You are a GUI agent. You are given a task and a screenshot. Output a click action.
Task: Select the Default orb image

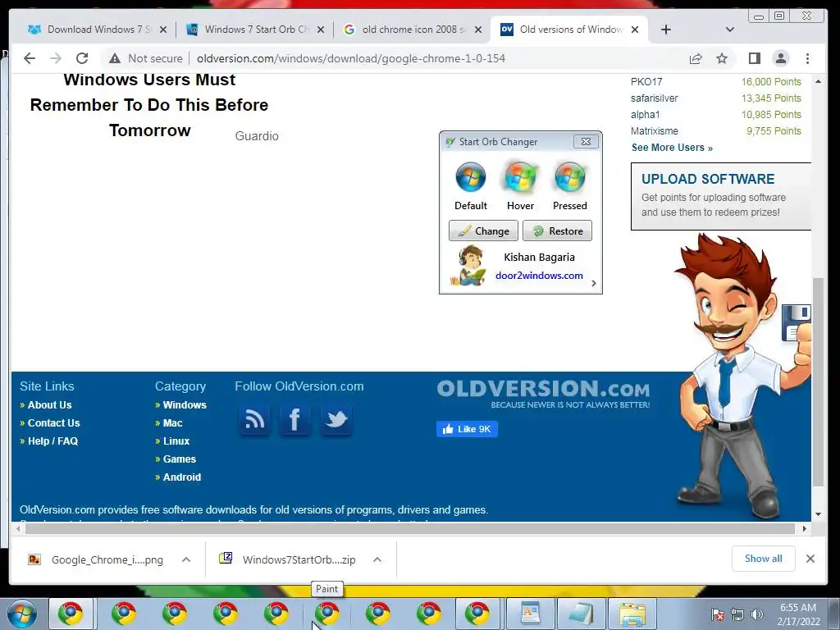click(470, 177)
